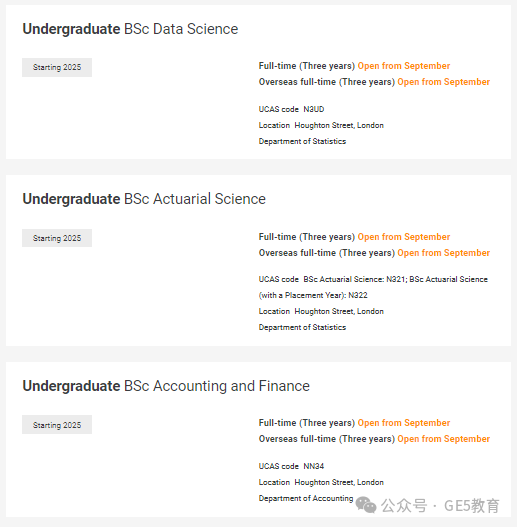Click the Starting 2025 badge under Actuarial Science

pos(57,238)
